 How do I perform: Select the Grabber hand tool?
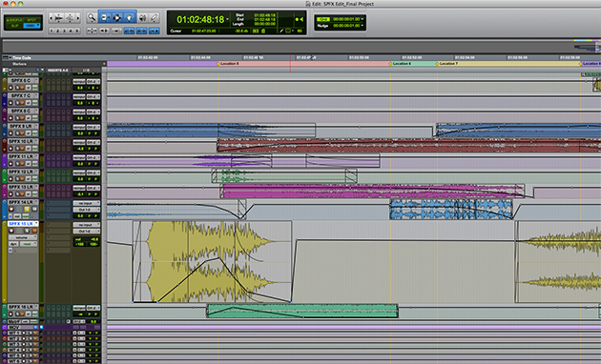130,17
